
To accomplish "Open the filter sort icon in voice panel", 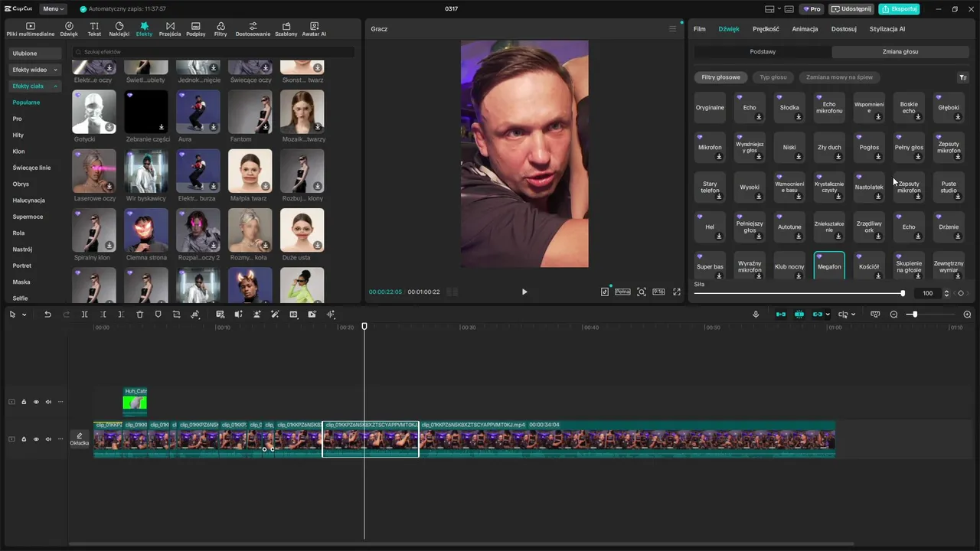I will (x=963, y=77).
